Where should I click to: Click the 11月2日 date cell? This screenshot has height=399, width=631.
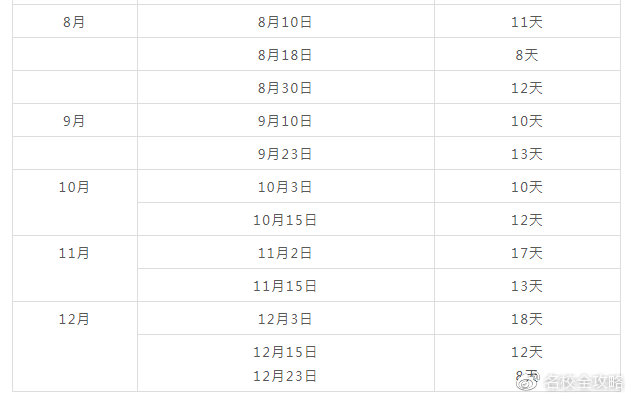point(286,252)
